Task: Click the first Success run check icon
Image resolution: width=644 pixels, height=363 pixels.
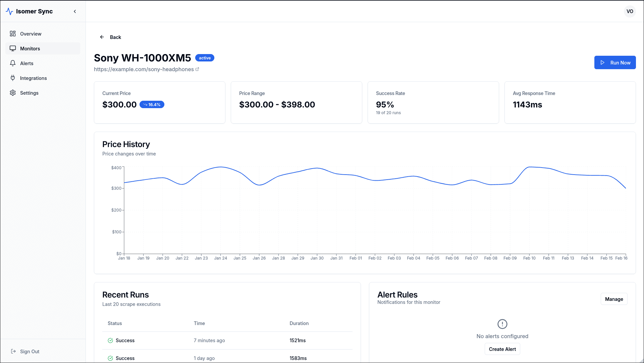Action: click(110, 341)
